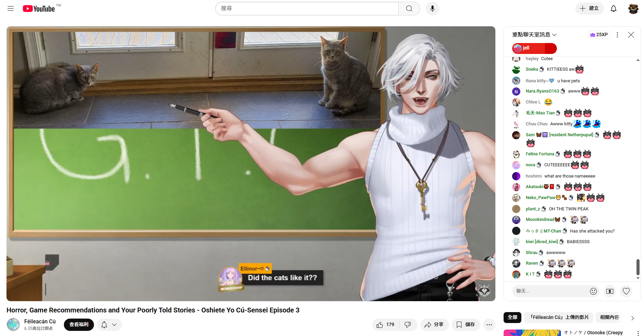The height and width of the screenshot is (336, 644).
Task: Focus the YouTube search input field
Action: tap(307, 9)
